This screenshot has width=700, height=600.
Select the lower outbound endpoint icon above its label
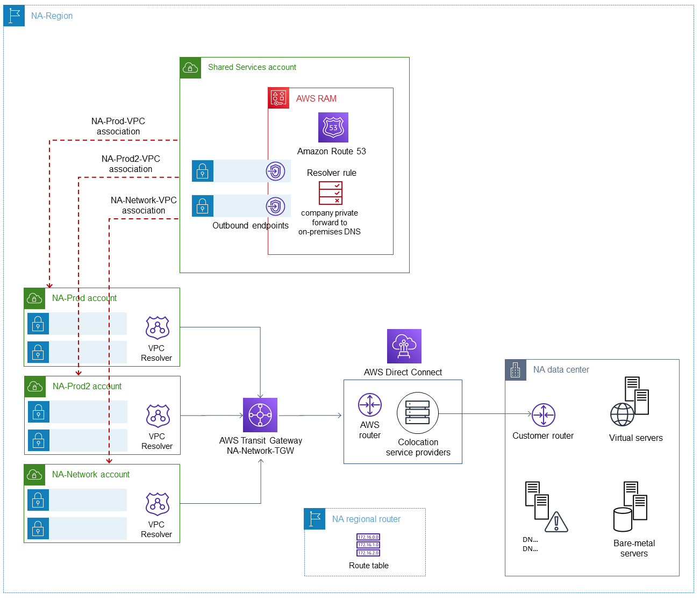click(275, 206)
